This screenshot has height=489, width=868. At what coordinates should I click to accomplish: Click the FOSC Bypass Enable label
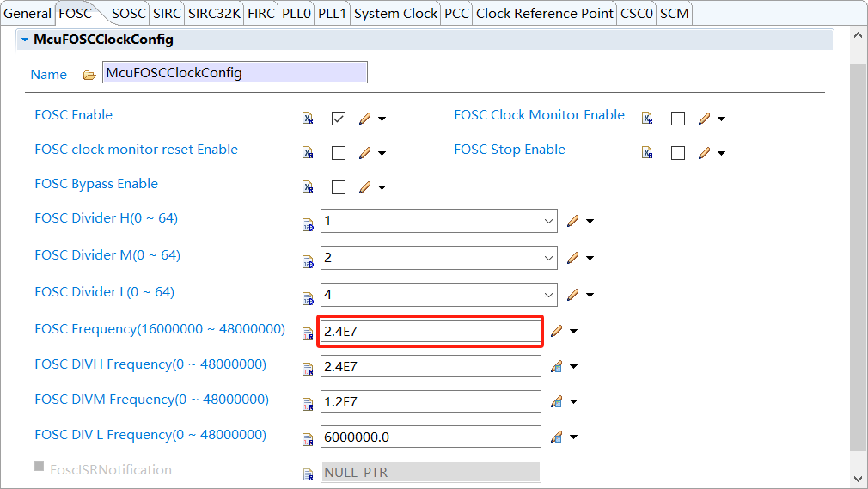[x=96, y=184]
